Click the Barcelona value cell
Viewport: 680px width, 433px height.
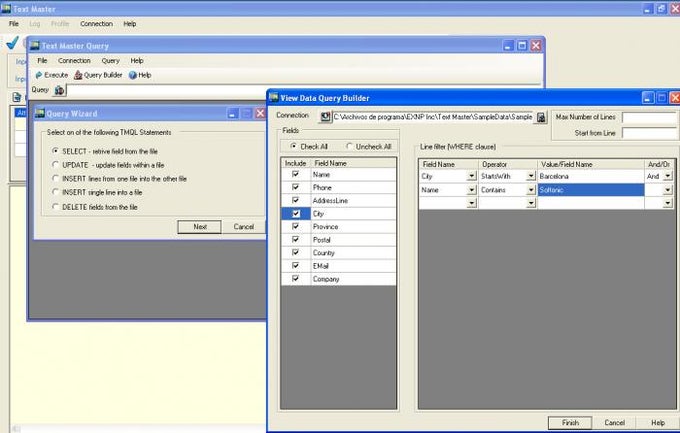[x=591, y=176]
